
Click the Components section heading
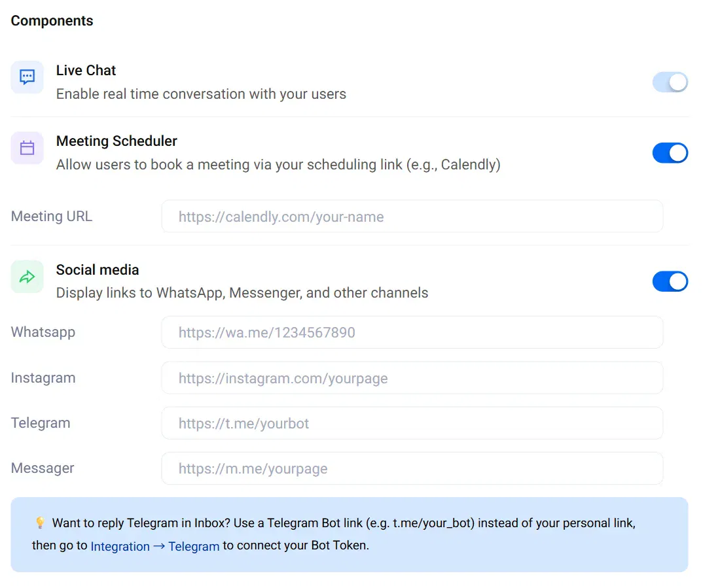[x=52, y=21]
